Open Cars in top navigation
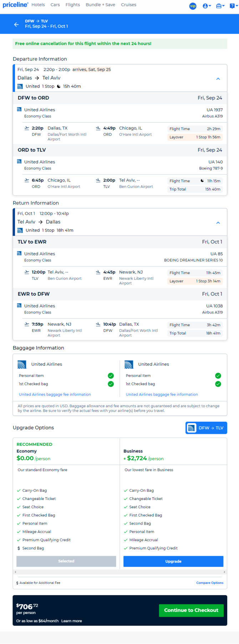The width and height of the screenshot is (239, 644). pyautogui.click(x=55, y=5)
